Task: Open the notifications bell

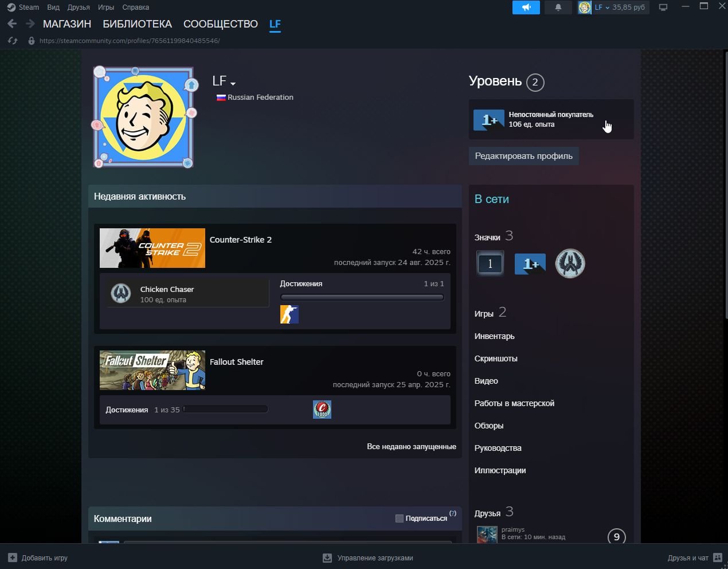Action: tap(558, 7)
